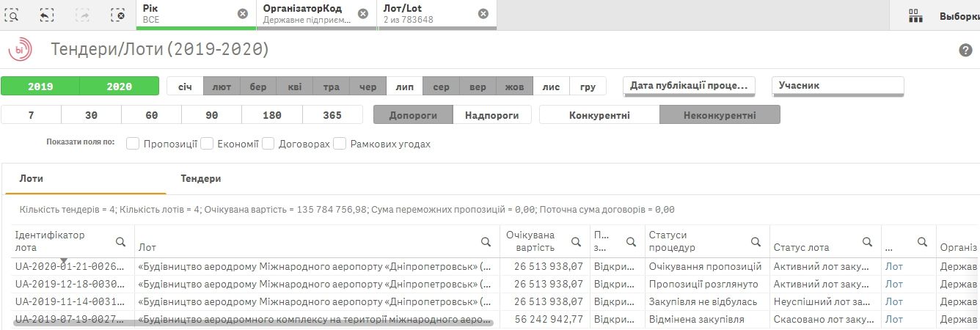Select value cell 56 242 942,77
This screenshot has height=330, width=980.
544,319
